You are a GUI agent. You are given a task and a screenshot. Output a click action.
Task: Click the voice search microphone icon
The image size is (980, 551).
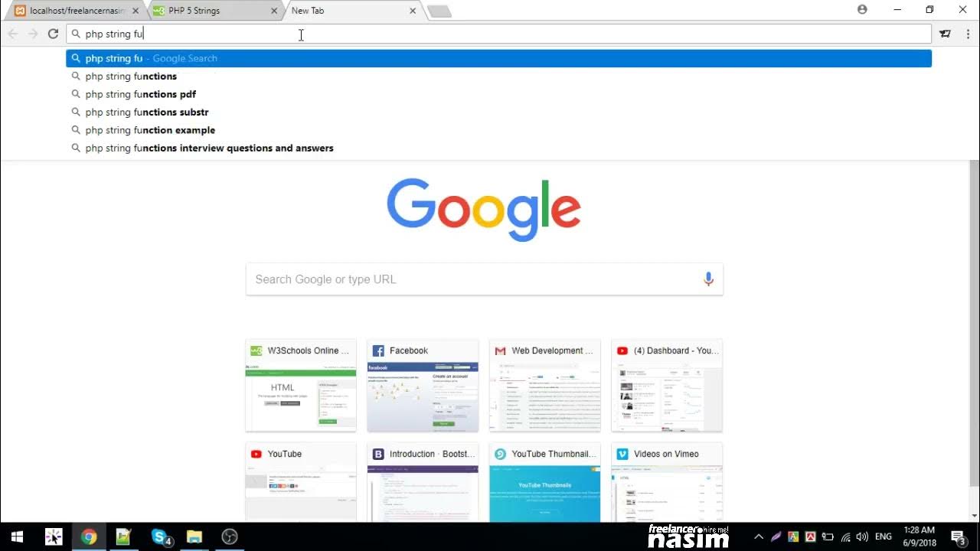(708, 279)
